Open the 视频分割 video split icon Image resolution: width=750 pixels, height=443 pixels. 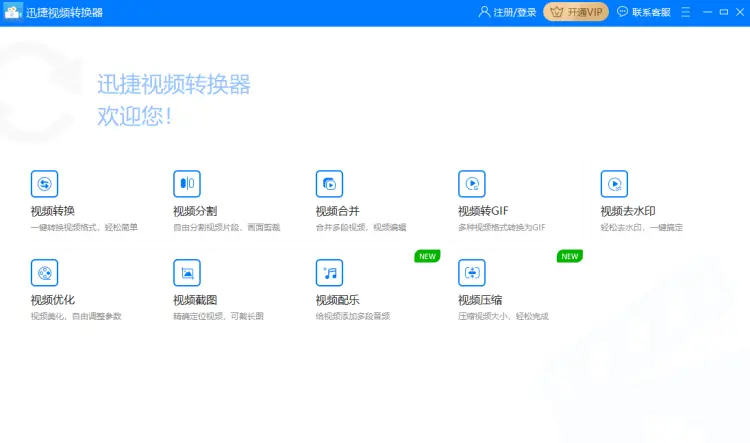[x=187, y=184]
